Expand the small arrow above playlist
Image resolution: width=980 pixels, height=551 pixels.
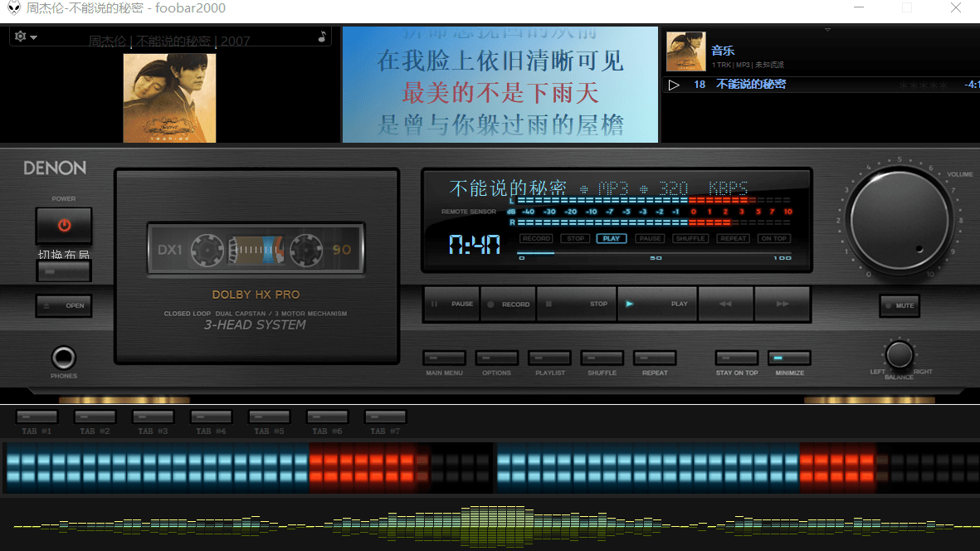(827, 30)
